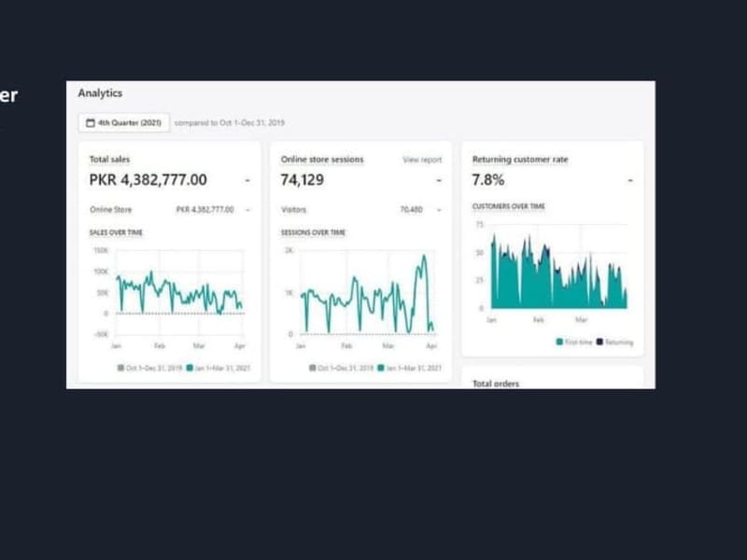Click the Online Store sales row
Viewport: 747px width, 560px height.
[x=170, y=209]
